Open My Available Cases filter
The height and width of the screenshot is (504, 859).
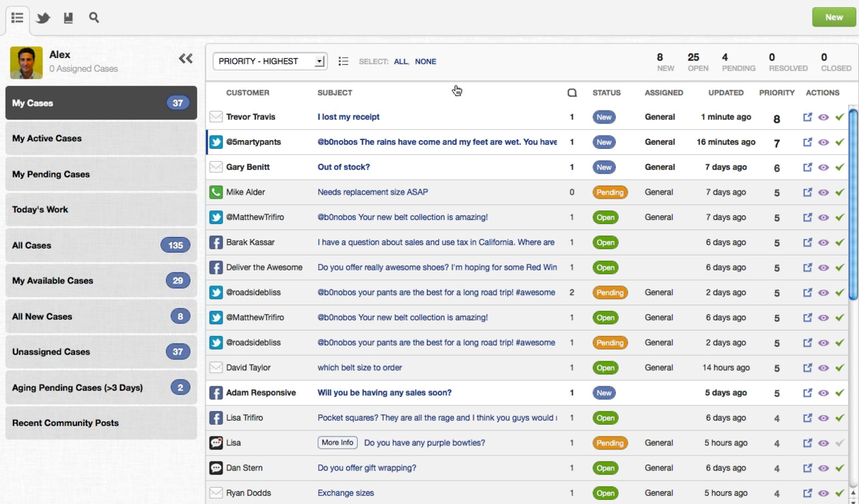click(101, 281)
